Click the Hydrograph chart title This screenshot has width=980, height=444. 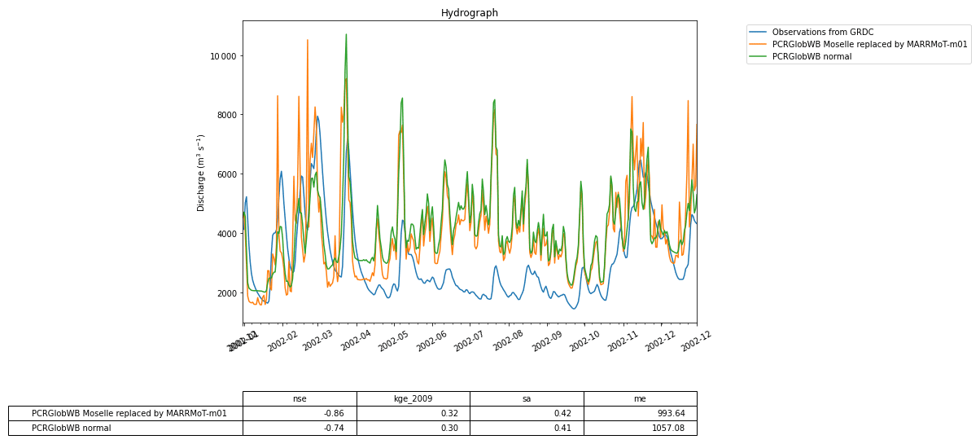click(x=469, y=13)
